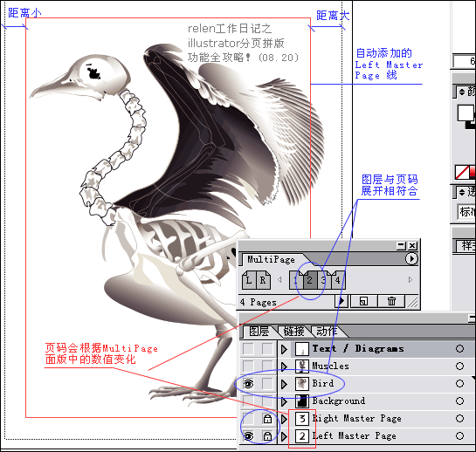Minimize the MultiPage palette
The height and width of the screenshot is (452, 476).
tap(401, 245)
